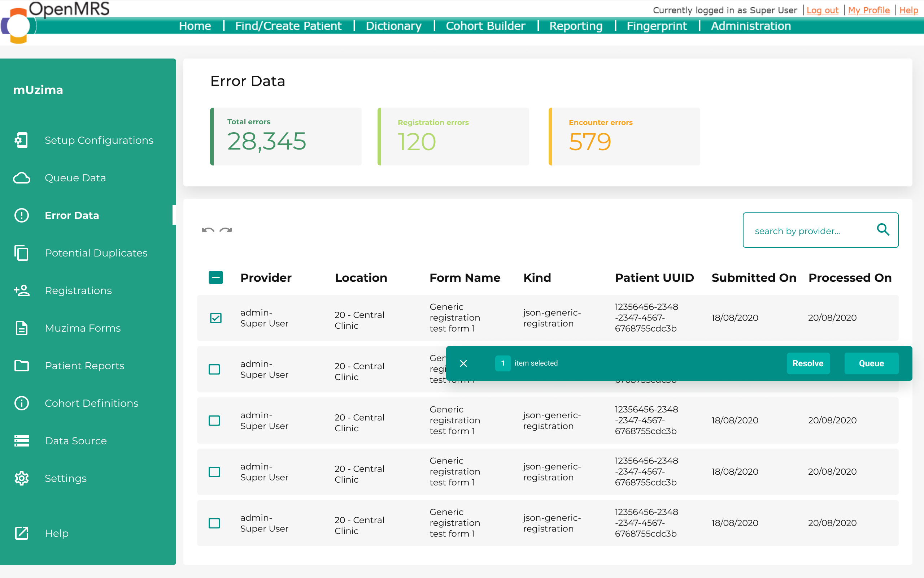Click the Cohort Definitions info icon
The height and width of the screenshot is (578, 924).
click(x=21, y=403)
